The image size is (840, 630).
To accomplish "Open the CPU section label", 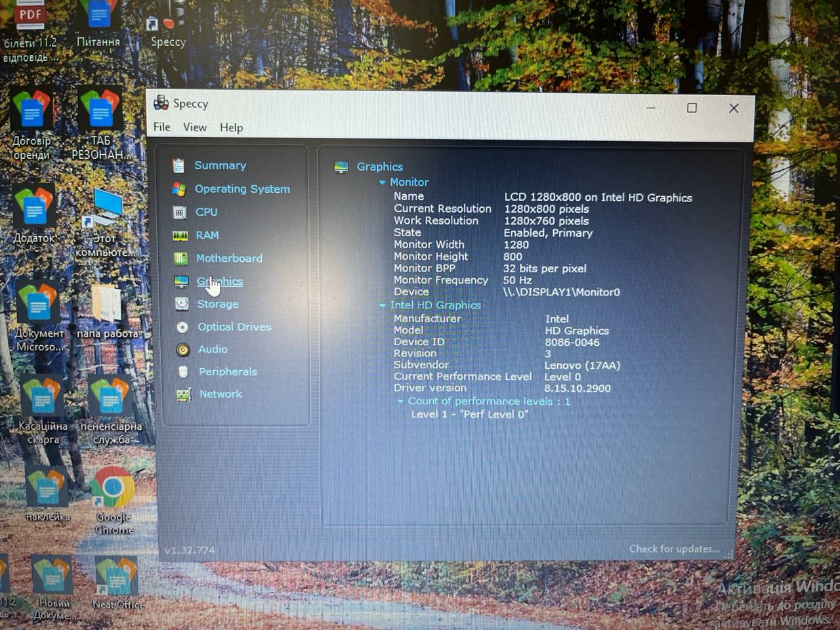I will tap(207, 212).
